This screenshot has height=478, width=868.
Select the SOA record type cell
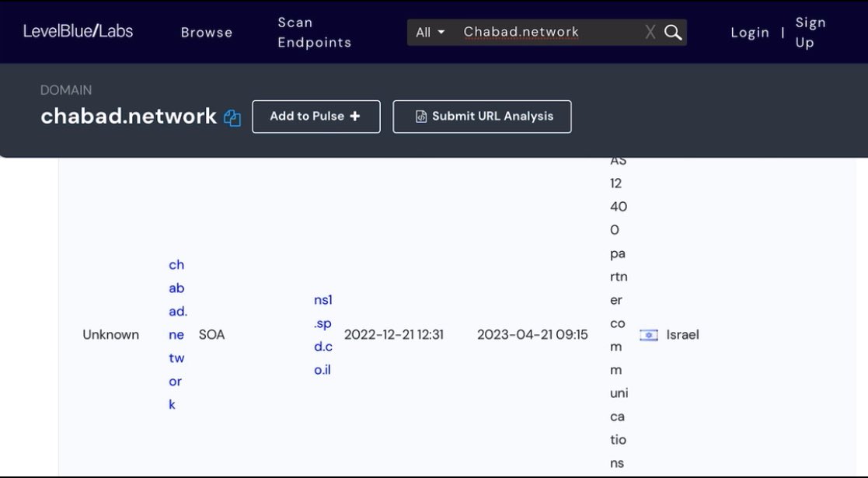click(211, 335)
